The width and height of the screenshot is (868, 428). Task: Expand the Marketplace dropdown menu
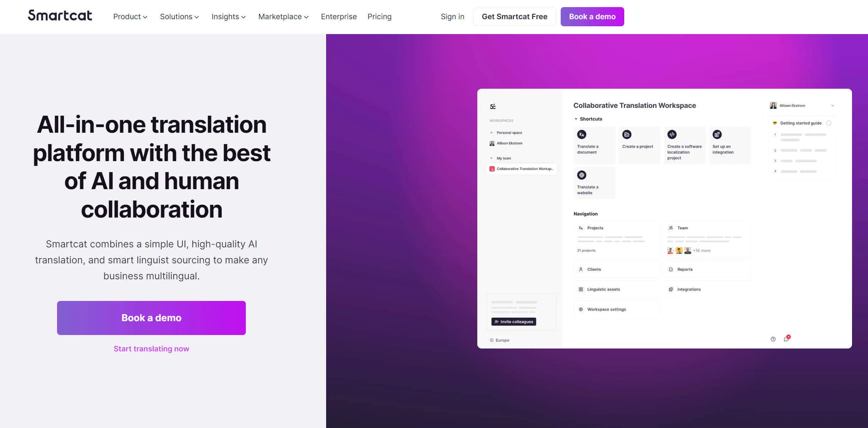click(284, 17)
